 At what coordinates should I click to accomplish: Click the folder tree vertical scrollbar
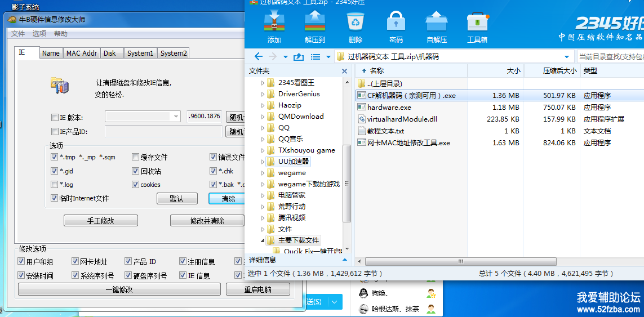click(347, 183)
